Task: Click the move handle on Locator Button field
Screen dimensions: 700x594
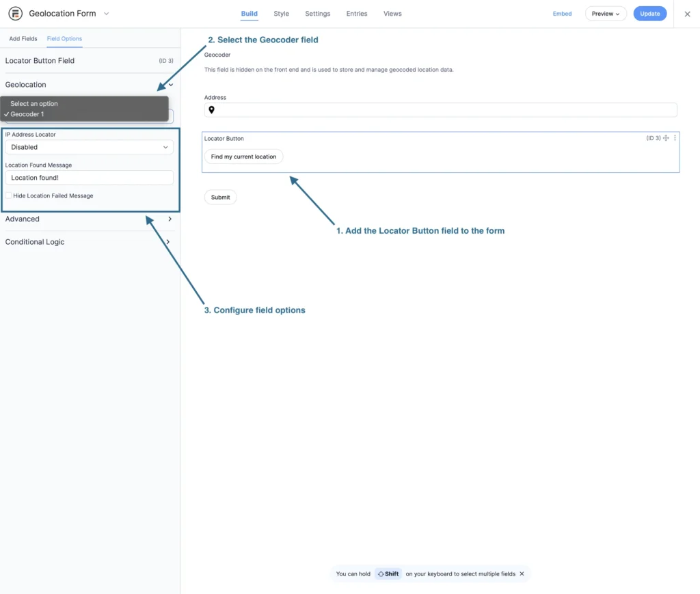Action: tap(665, 138)
